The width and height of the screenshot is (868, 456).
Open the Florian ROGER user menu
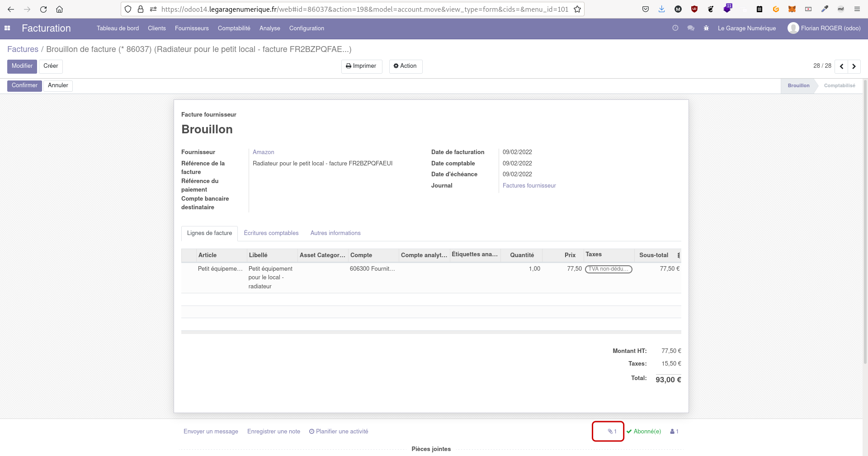(x=824, y=28)
